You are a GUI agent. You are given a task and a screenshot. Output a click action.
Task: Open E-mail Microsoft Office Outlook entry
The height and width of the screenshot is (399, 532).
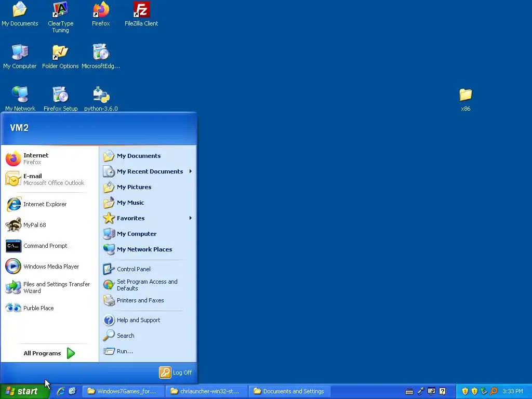49,179
